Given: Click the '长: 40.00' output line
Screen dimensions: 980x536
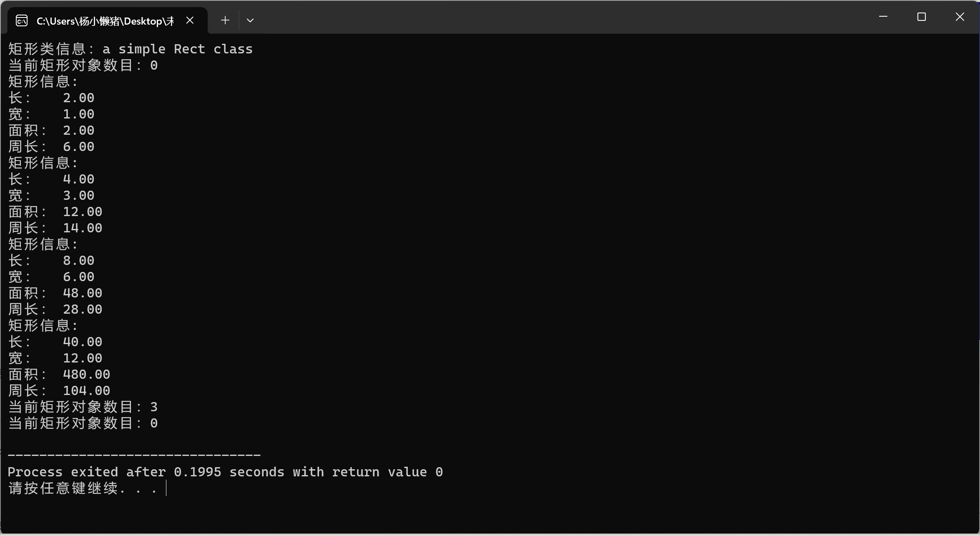Looking at the screenshot, I should (x=55, y=342).
